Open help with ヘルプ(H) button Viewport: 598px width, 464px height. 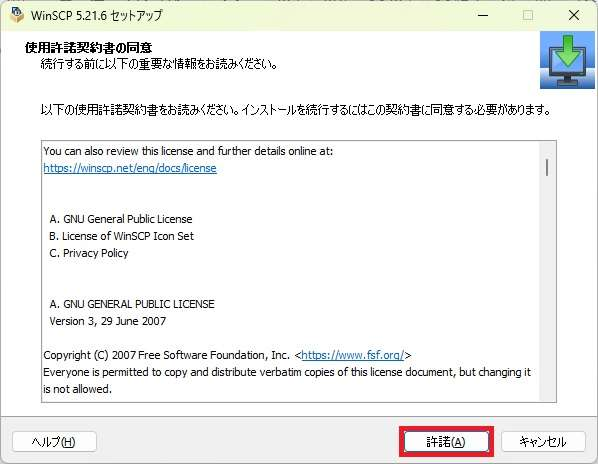click(x=54, y=442)
